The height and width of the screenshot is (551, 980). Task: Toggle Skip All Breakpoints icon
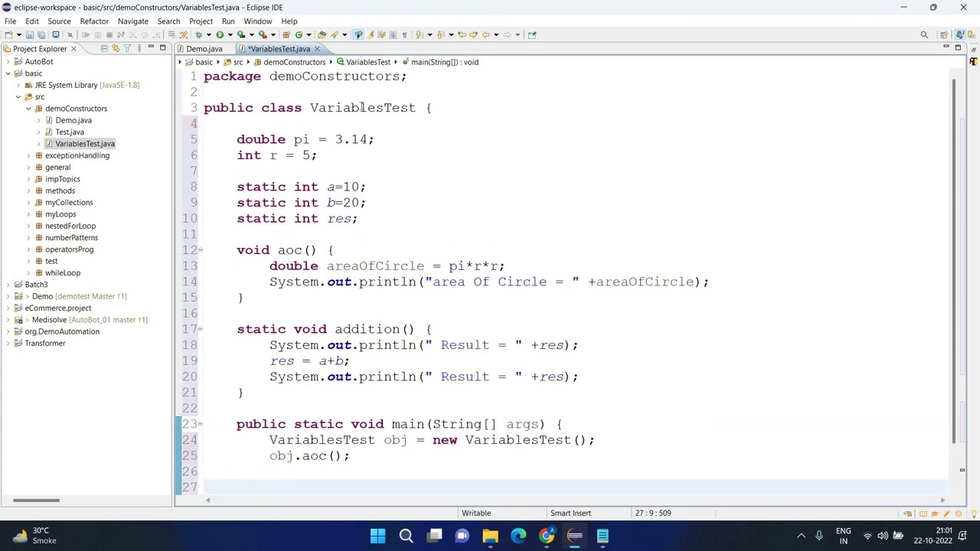click(x=70, y=34)
